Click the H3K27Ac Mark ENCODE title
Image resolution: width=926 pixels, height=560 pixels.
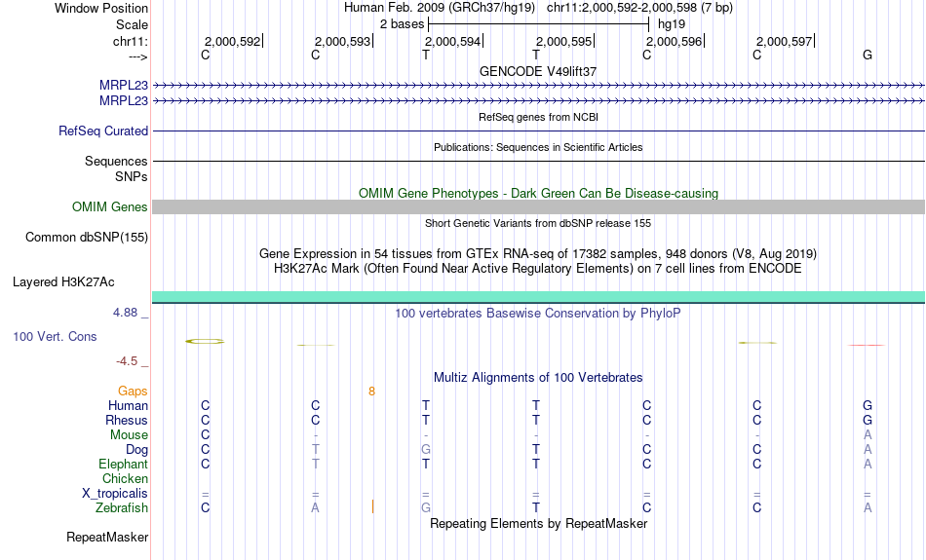pos(538,269)
